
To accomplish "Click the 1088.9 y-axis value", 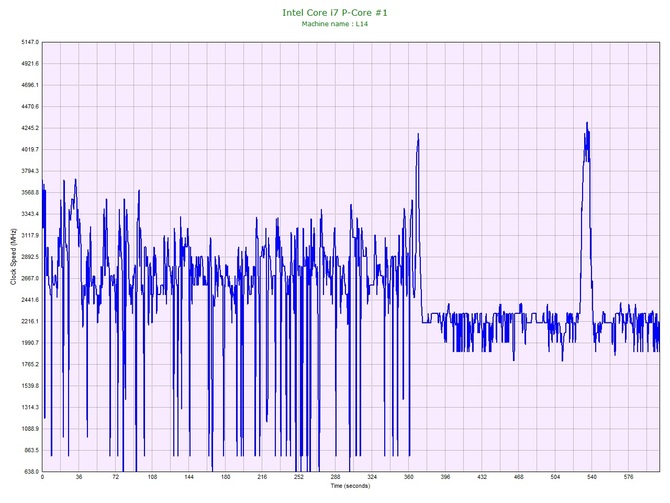I will pyautogui.click(x=30, y=429).
